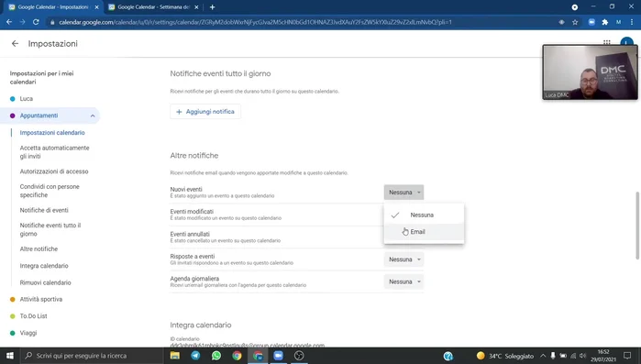Screen dimensions: 641x364
Task: Collapse the Appuntamenti calendar section
Action: pos(93,116)
